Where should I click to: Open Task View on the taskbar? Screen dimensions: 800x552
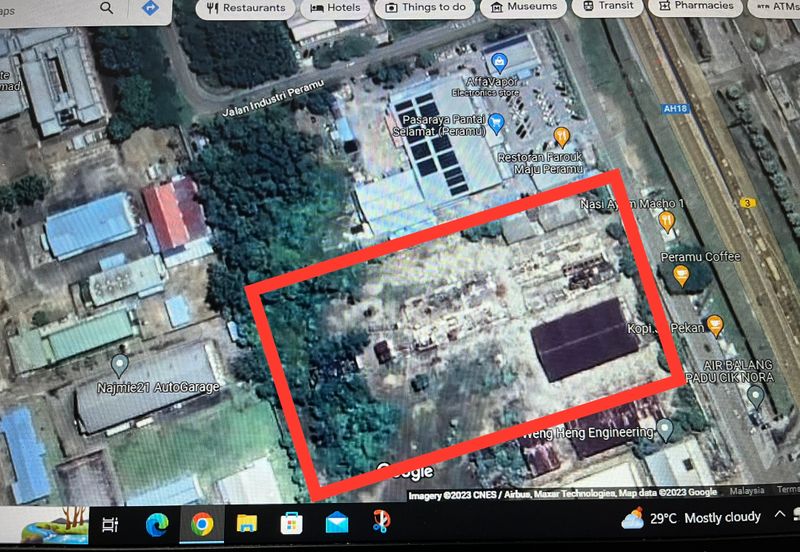(110, 524)
